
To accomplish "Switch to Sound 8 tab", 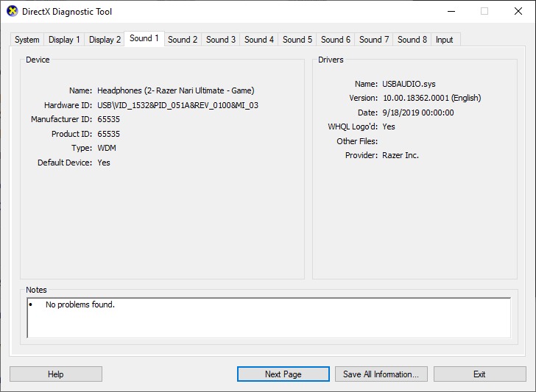I will click(412, 40).
